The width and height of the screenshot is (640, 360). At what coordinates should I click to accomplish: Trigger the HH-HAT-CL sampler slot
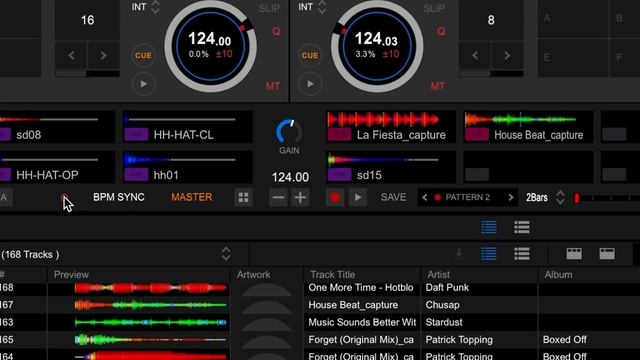(x=187, y=127)
